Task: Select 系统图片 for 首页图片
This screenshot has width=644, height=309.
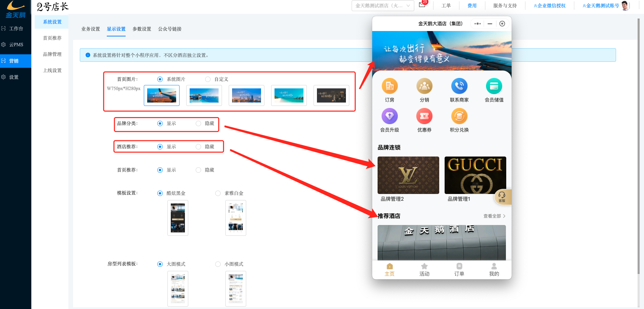Action: tap(160, 79)
